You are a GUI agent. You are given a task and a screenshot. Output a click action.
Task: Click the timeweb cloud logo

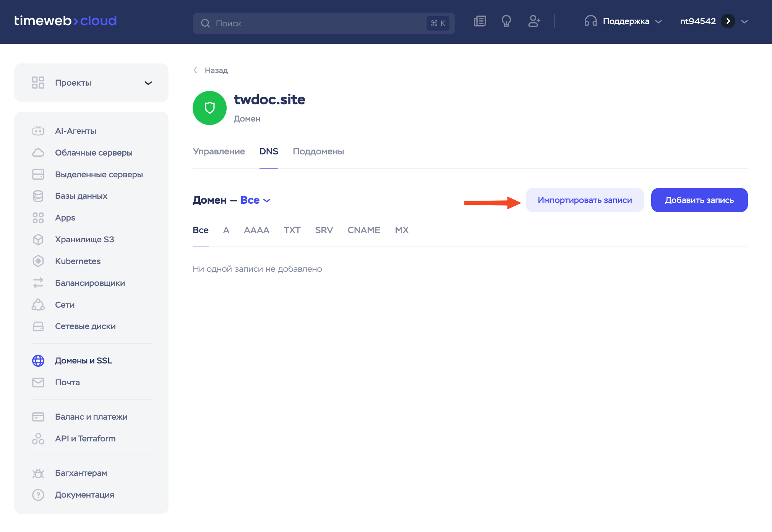[x=65, y=21]
